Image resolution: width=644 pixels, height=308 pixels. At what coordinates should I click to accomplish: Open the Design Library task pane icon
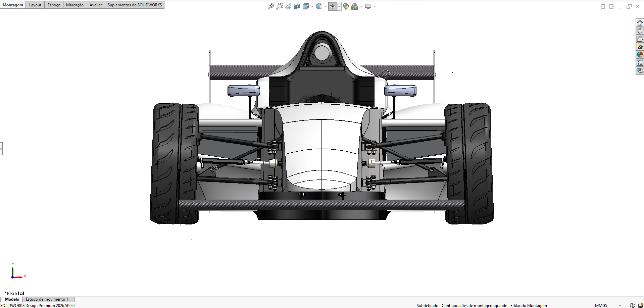tap(640, 31)
